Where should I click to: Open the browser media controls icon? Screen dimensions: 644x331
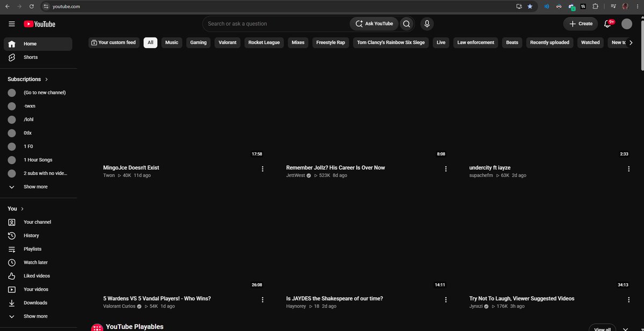click(613, 6)
